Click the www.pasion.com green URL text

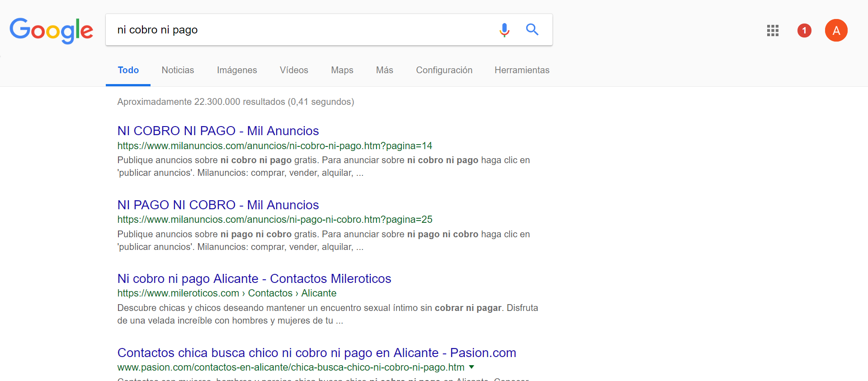point(291,367)
